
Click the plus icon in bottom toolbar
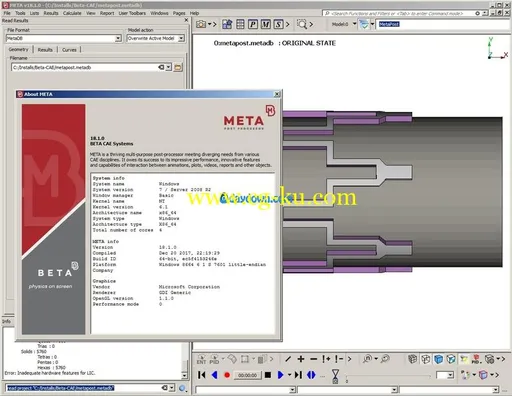coord(301,359)
